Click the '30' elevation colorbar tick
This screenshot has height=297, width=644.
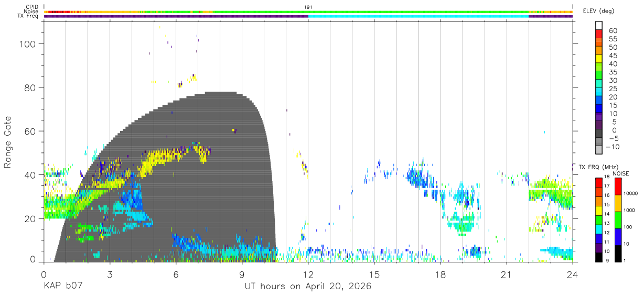click(613, 81)
